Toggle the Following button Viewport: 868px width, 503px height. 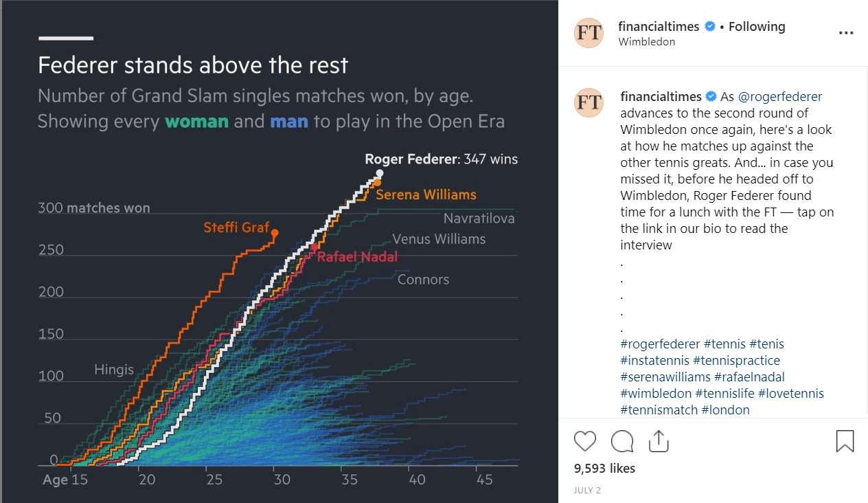click(757, 27)
